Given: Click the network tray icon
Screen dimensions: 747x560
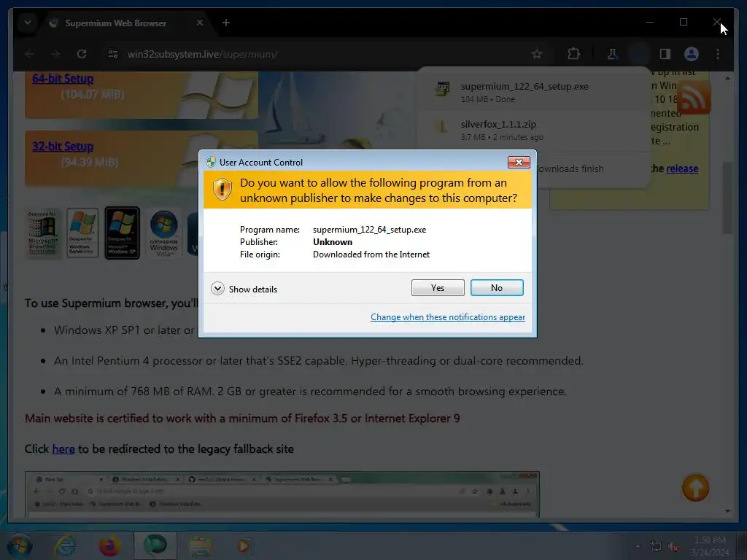Looking at the screenshot, I should tap(656, 547).
